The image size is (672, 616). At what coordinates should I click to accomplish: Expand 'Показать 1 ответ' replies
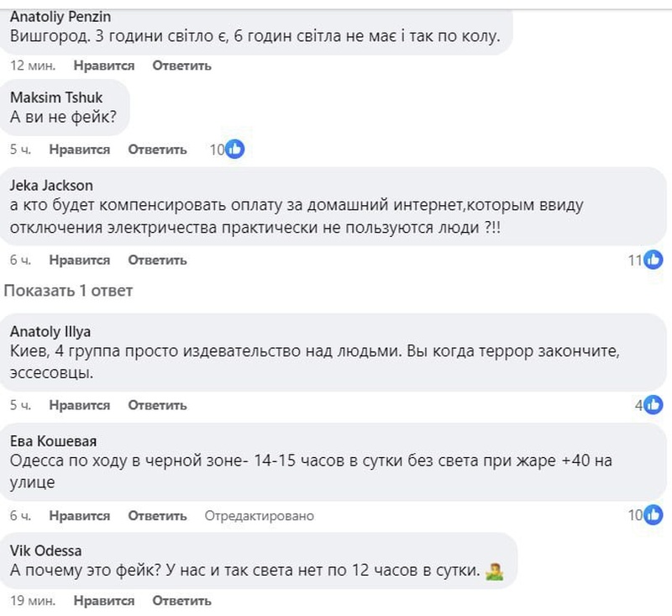(69, 291)
